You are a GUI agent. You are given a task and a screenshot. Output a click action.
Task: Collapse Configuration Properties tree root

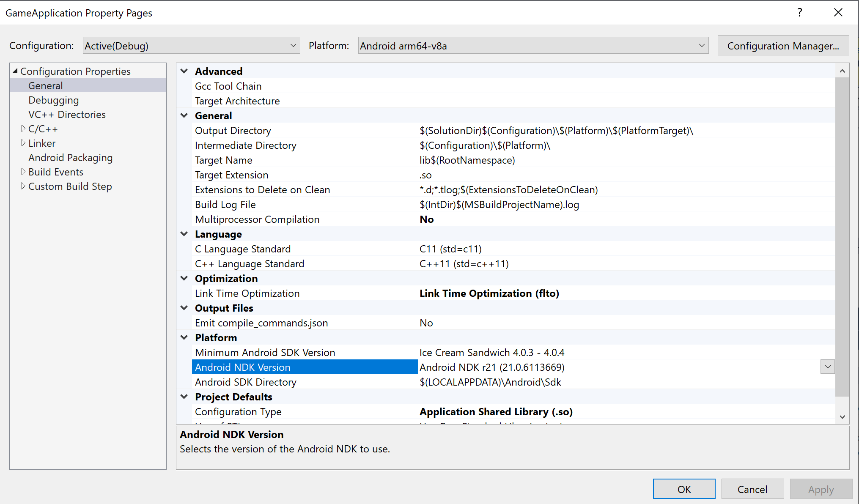[x=15, y=71]
